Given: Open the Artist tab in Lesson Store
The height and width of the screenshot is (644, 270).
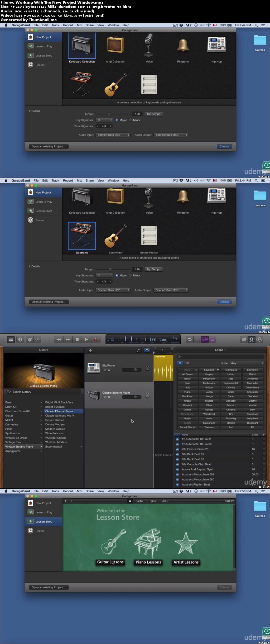Looking at the screenshot, I should (165, 501).
